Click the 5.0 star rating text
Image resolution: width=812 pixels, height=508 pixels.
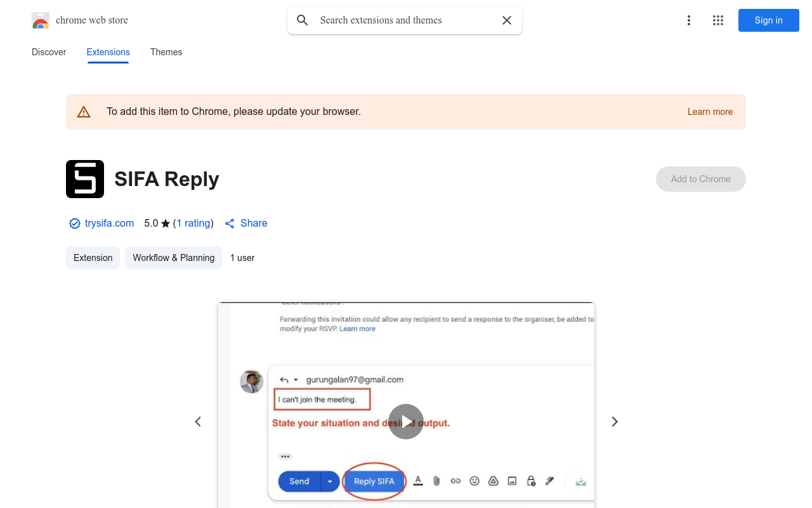pyautogui.click(x=157, y=224)
